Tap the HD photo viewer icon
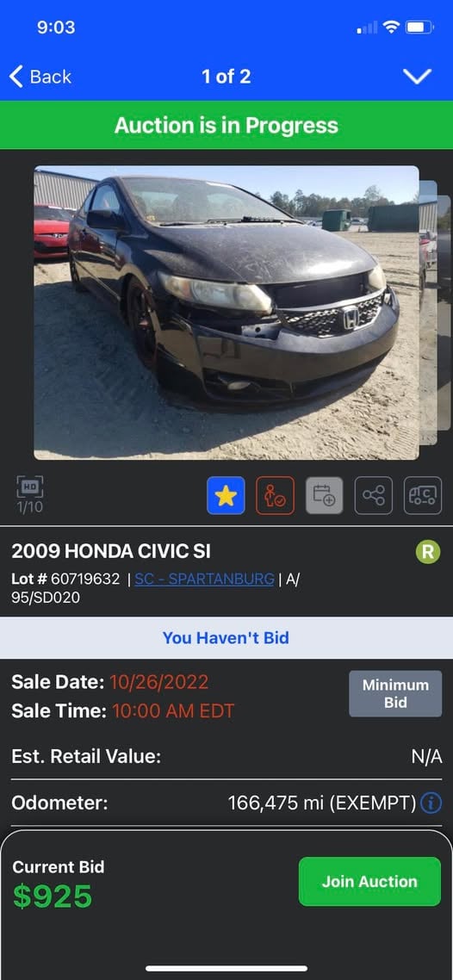This screenshot has height=980, width=453. (x=29, y=494)
